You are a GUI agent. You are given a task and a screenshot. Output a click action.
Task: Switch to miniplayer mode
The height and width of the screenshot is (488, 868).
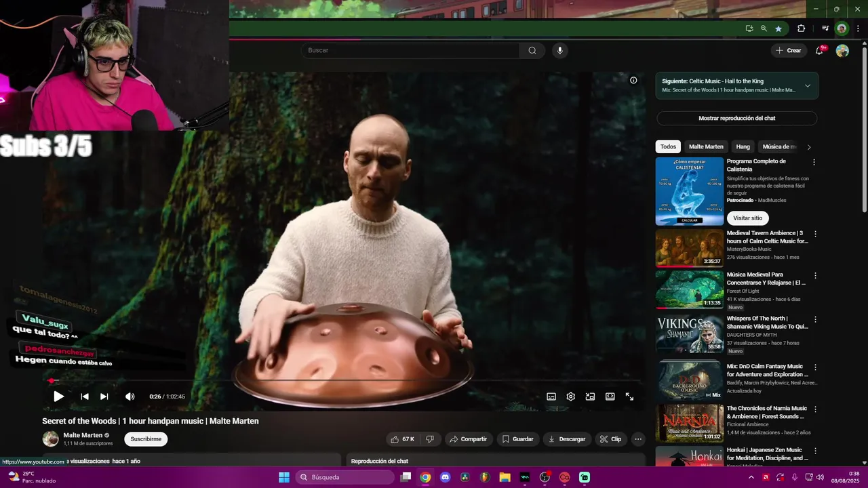coord(591,396)
